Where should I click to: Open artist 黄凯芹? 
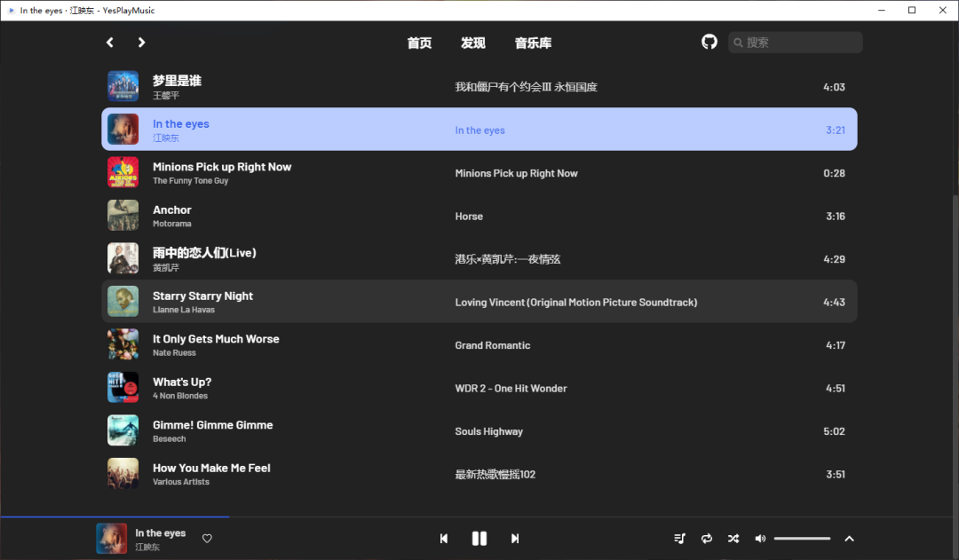tap(166, 268)
